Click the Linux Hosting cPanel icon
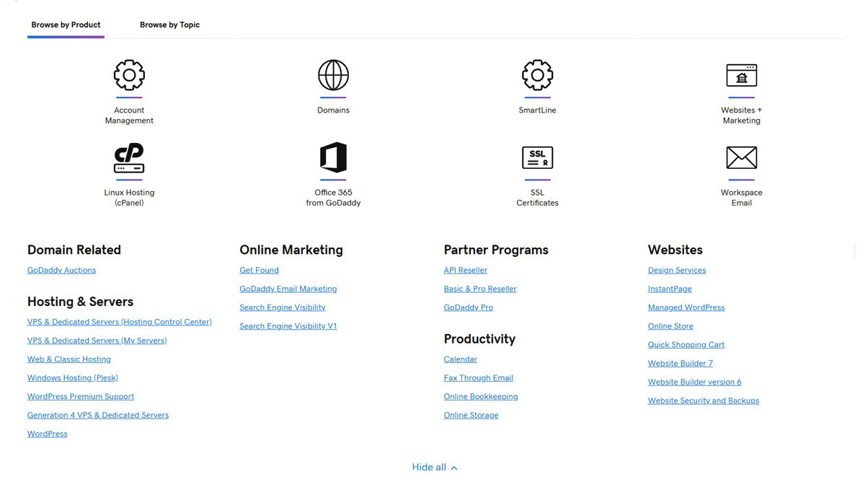 coord(129,158)
